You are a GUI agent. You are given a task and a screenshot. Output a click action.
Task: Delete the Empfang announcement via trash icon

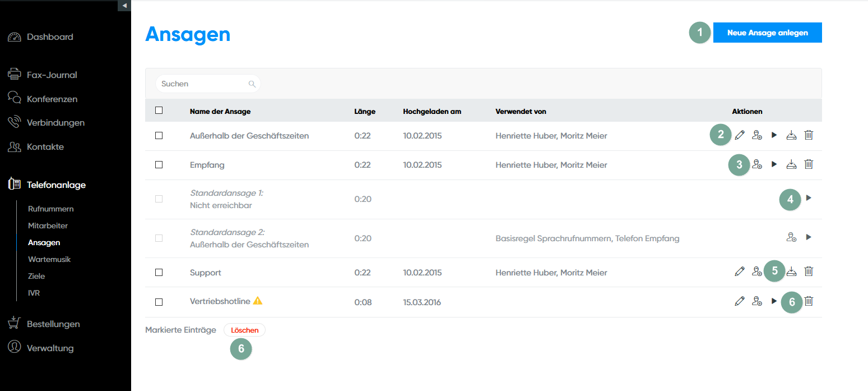(x=809, y=164)
